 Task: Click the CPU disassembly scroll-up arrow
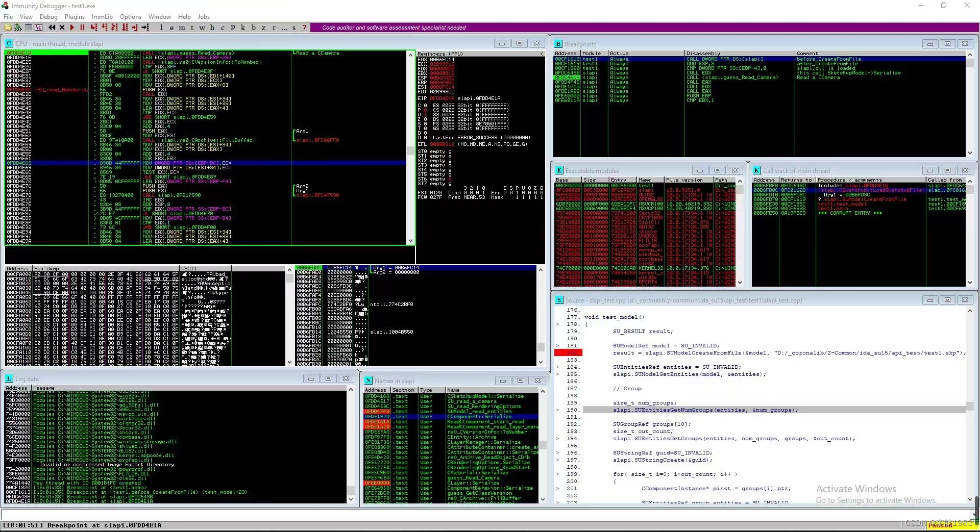tap(410, 55)
